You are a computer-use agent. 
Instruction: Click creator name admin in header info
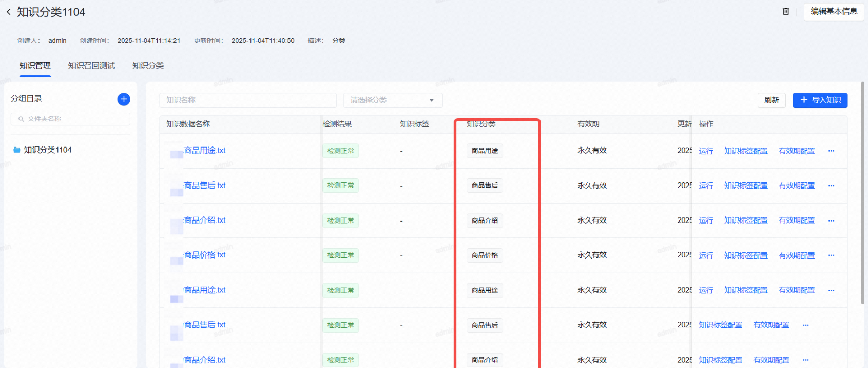click(x=57, y=41)
